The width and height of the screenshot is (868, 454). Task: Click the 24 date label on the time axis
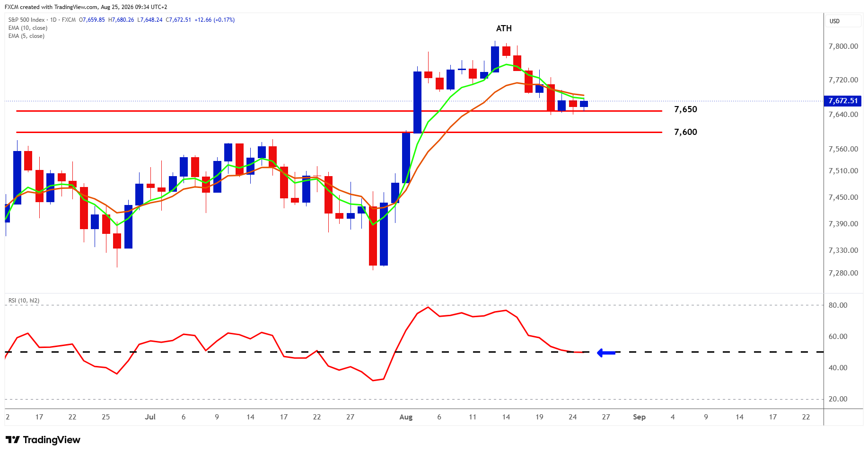tap(573, 417)
